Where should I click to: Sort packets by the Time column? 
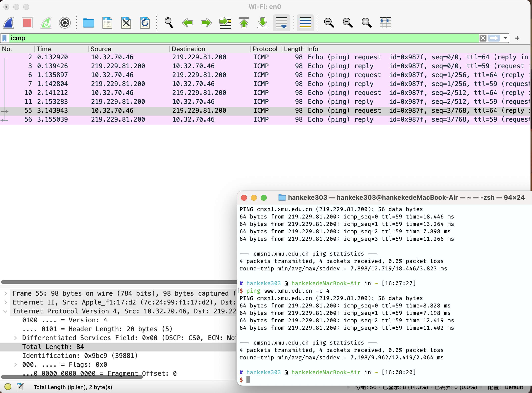coord(61,49)
